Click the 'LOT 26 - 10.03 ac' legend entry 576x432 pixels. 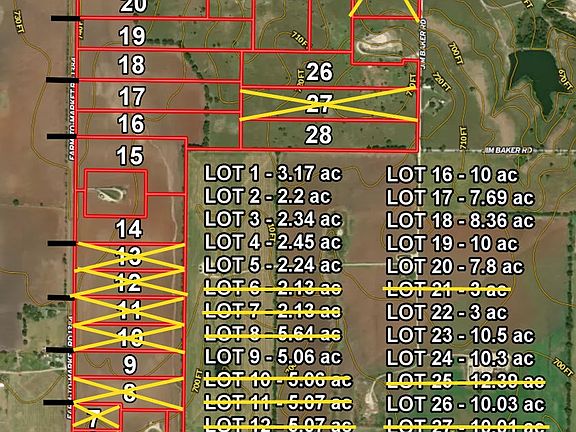[465, 404]
